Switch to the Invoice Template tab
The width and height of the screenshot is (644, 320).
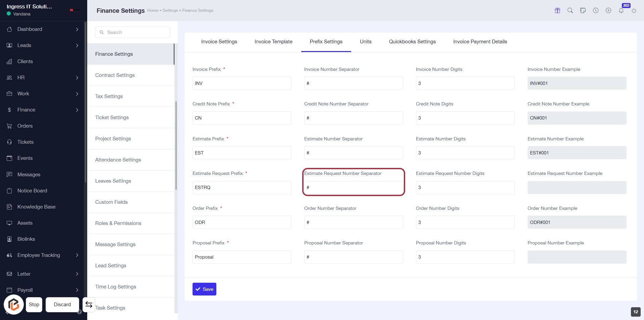point(273,42)
